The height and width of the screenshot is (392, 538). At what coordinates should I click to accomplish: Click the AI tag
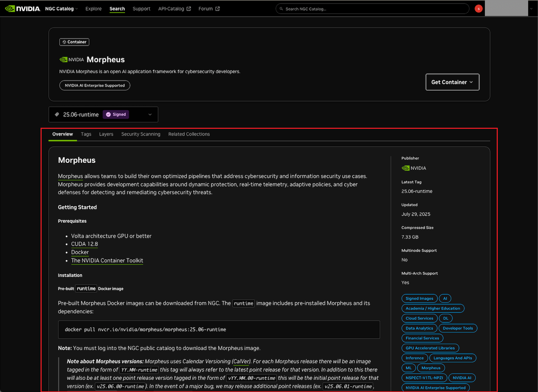(445, 299)
